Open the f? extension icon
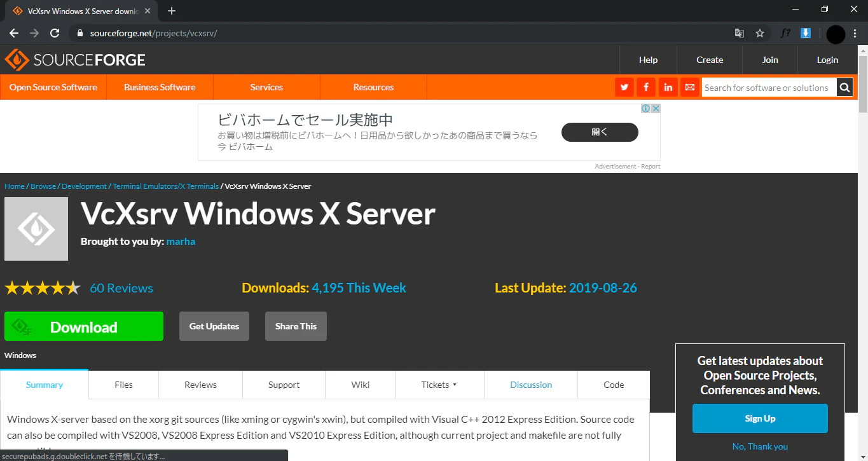 click(x=785, y=33)
